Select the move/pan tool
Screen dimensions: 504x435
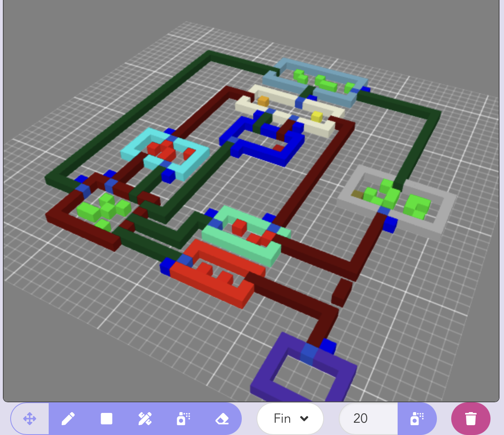click(29, 418)
